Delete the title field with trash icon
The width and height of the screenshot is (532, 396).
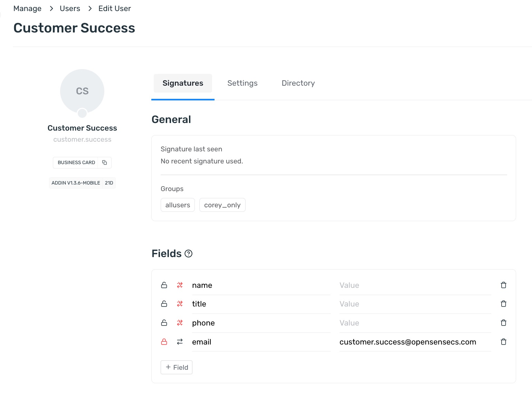[x=504, y=304]
